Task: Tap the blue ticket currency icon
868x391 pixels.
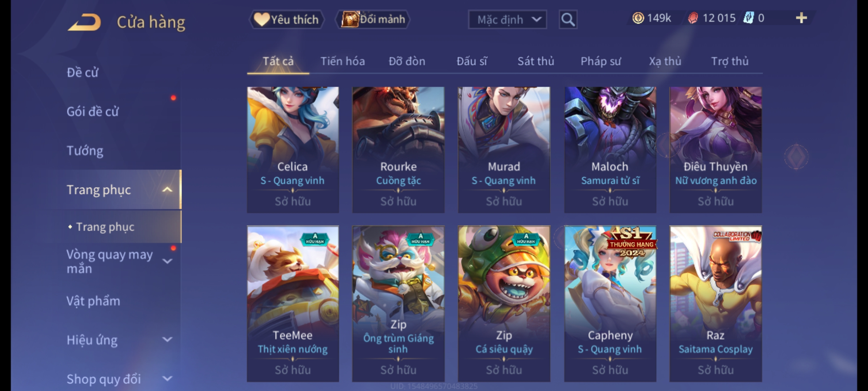Action: 748,18
